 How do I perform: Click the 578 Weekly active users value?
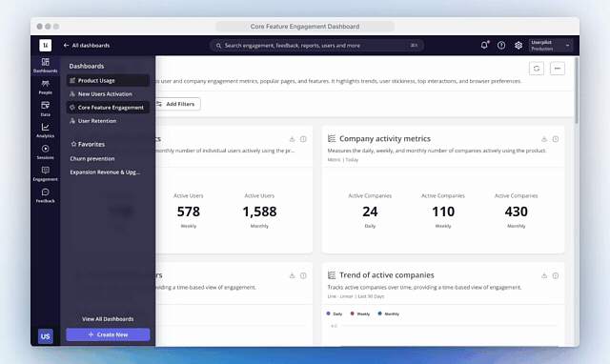(x=189, y=211)
